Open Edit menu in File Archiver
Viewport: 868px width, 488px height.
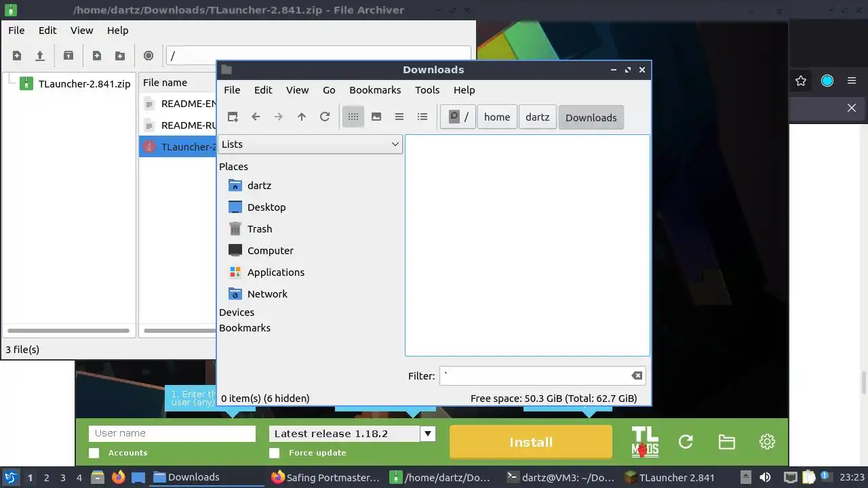tap(47, 30)
